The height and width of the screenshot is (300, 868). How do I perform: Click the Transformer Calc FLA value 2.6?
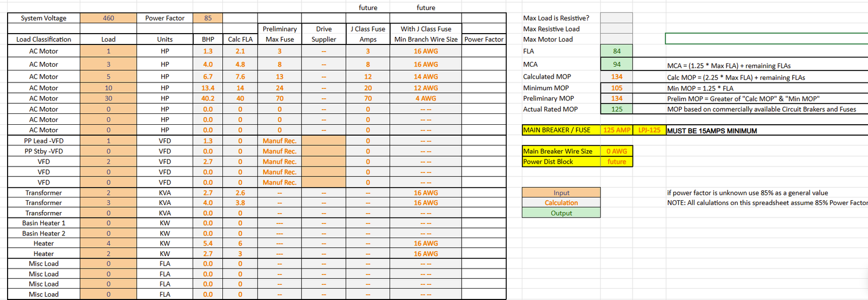coord(240,193)
